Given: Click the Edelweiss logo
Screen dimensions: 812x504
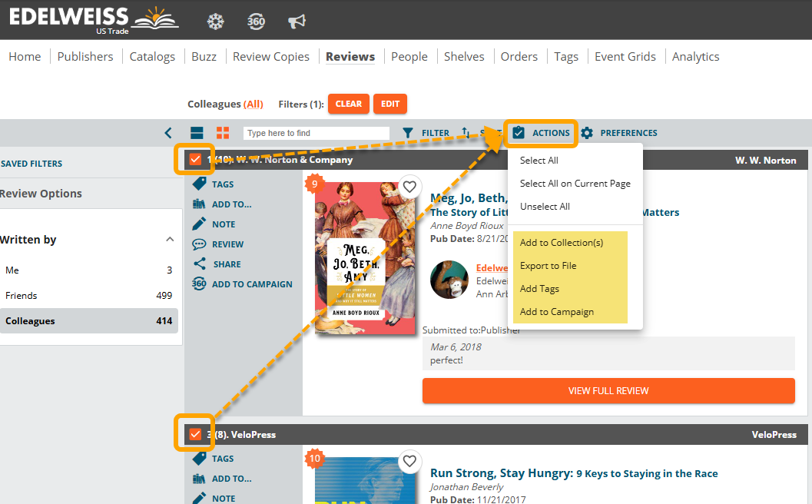Looking at the screenshot, I should coord(94,20).
